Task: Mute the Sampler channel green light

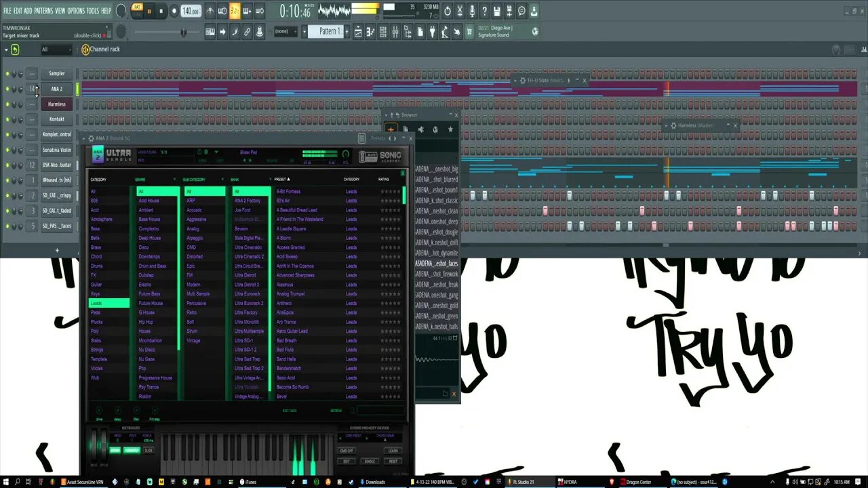Action: [7, 73]
